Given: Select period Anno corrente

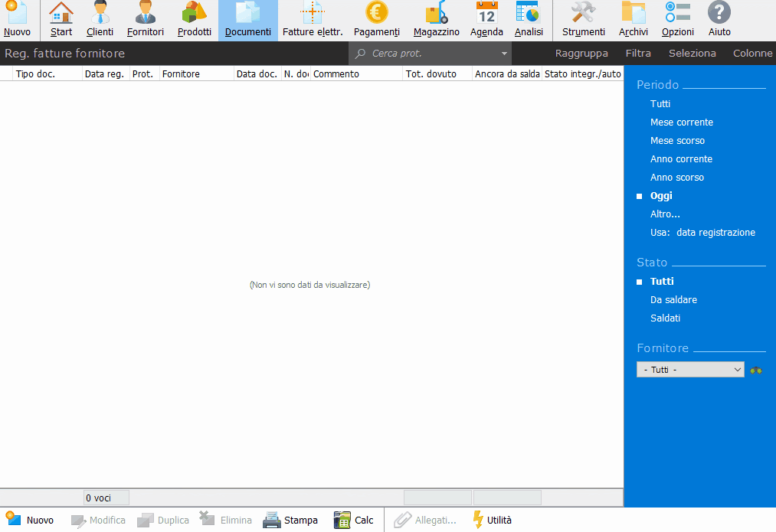Looking at the screenshot, I should (681, 158).
